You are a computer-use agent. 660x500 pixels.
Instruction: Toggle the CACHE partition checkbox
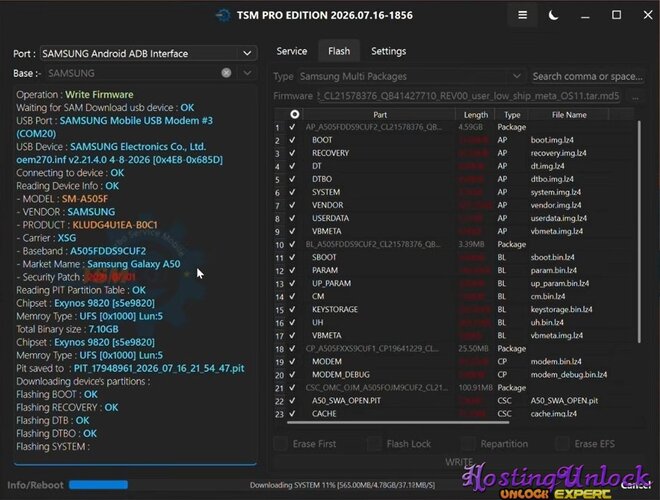(x=292, y=414)
